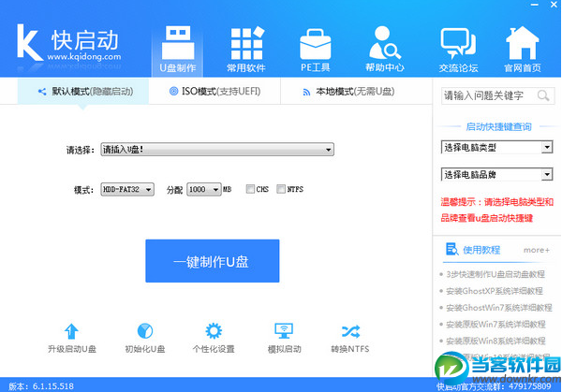Open 交流论坛 chat icon
The width and height of the screenshot is (562, 392).
[x=458, y=43]
